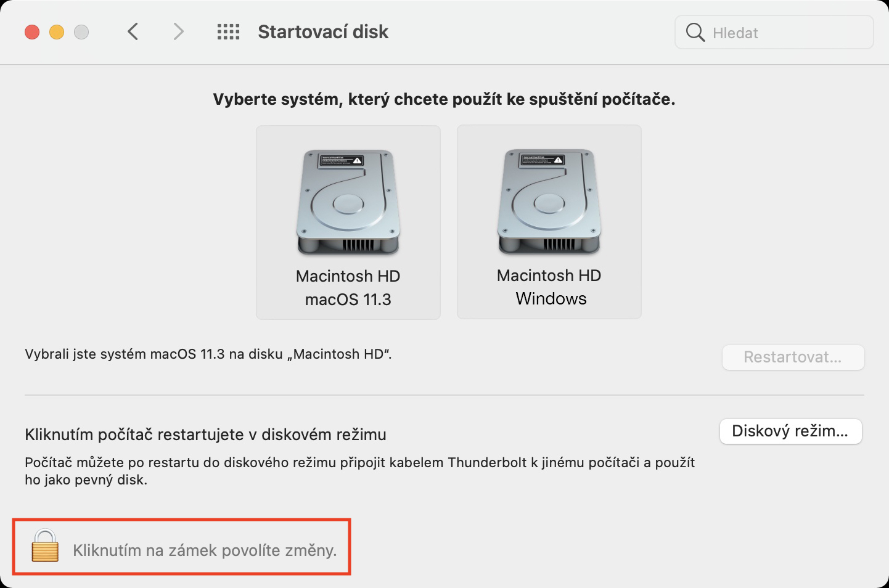Click the gray zoom window button
889x588 pixels.
click(81, 32)
